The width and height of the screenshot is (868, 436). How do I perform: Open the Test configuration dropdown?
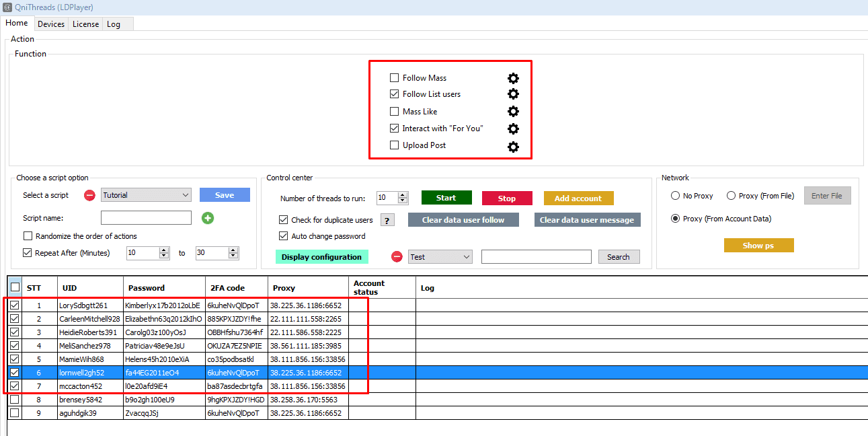(x=440, y=257)
